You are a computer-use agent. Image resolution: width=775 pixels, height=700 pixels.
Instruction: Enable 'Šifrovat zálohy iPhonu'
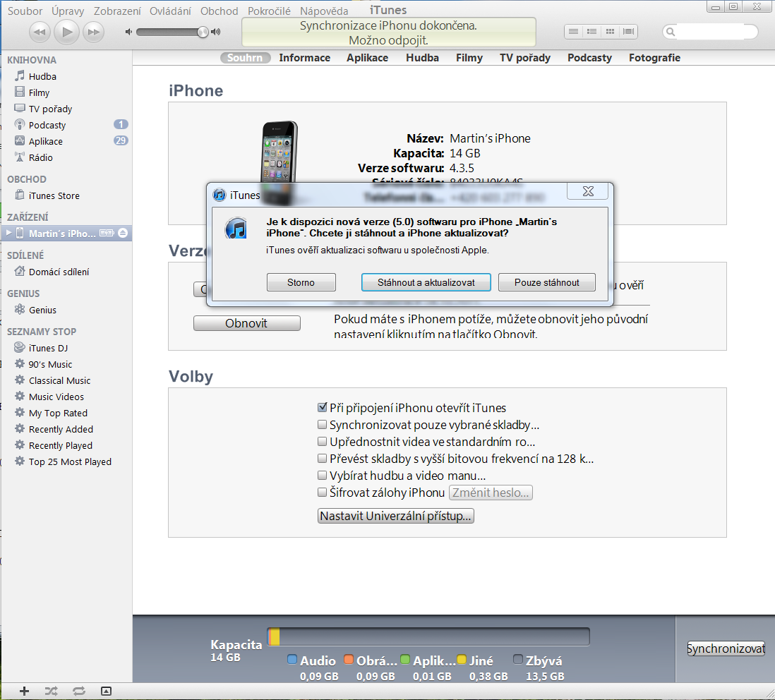(323, 492)
